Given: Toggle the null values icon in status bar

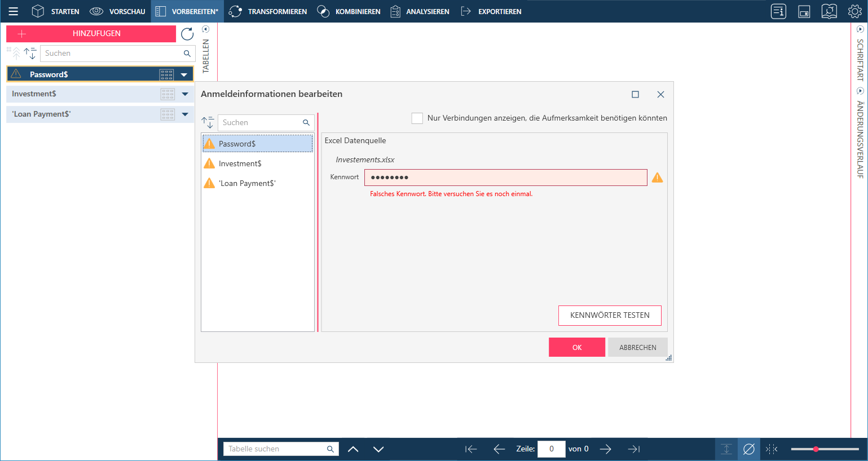Looking at the screenshot, I should coord(749,449).
